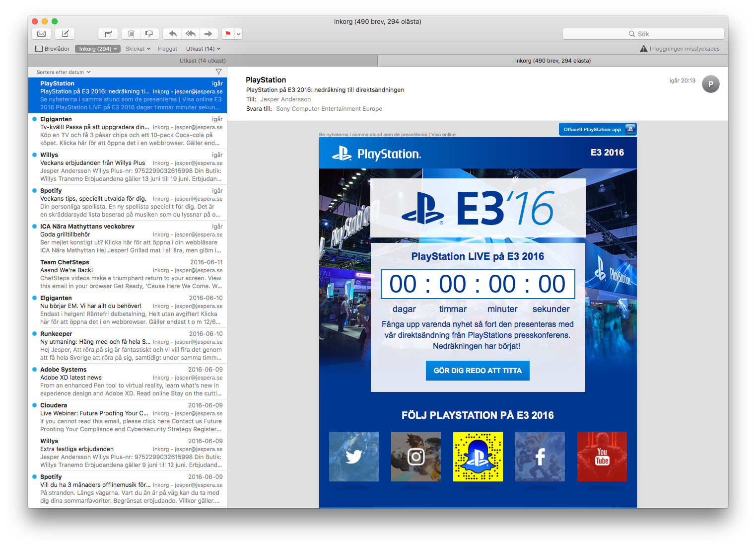Open the flag color dropdown arrow
This screenshot has width=756, height=548.
point(239,34)
